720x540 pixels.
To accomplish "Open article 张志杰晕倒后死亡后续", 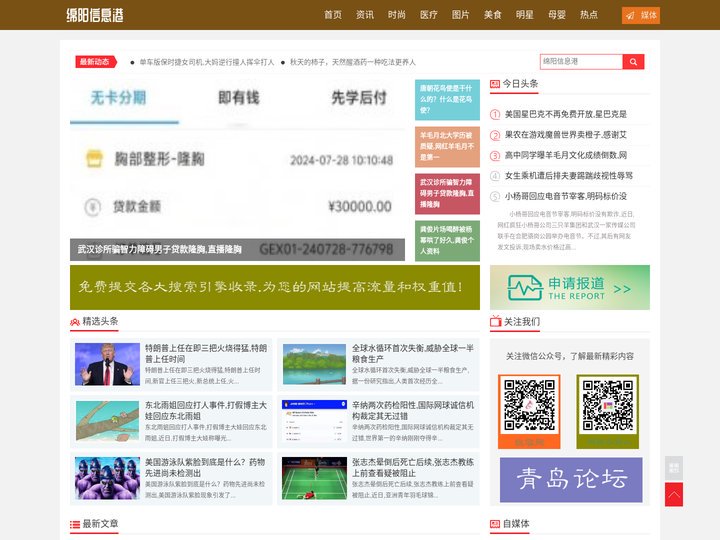I will click(413, 467).
